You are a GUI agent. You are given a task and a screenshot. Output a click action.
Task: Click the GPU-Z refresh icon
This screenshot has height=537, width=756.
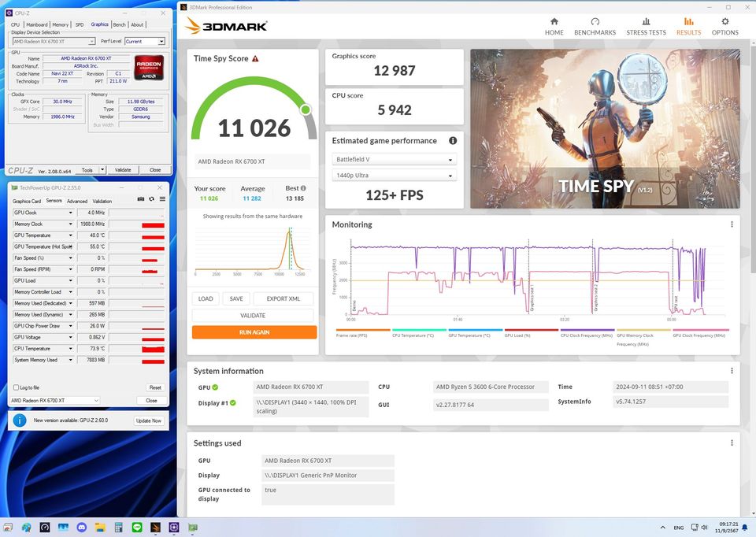(x=151, y=200)
